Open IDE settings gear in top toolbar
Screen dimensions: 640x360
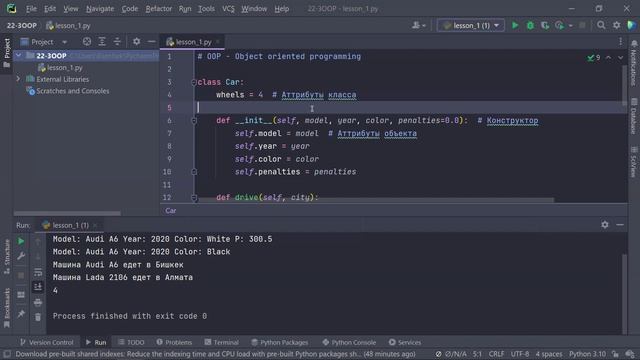[616, 25]
